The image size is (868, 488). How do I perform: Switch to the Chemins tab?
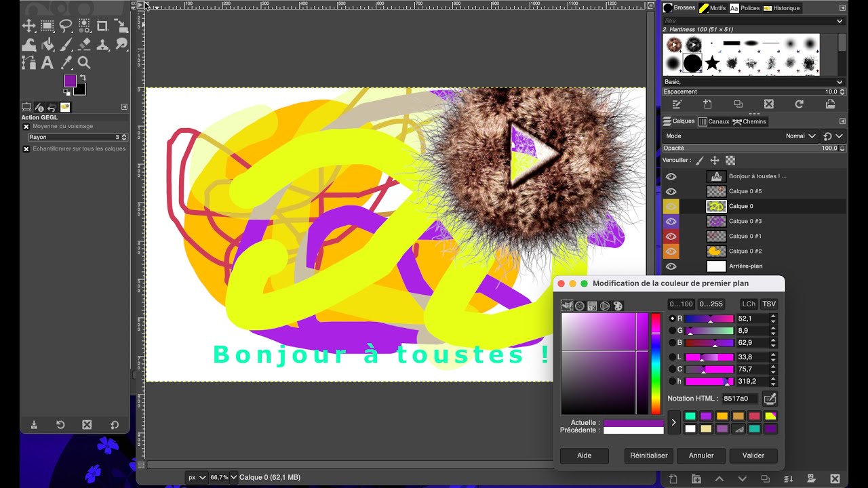tap(749, 121)
